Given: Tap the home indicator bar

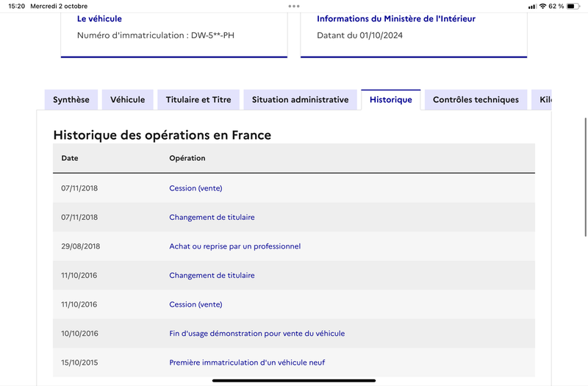Looking at the screenshot, I should [x=294, y=381].
